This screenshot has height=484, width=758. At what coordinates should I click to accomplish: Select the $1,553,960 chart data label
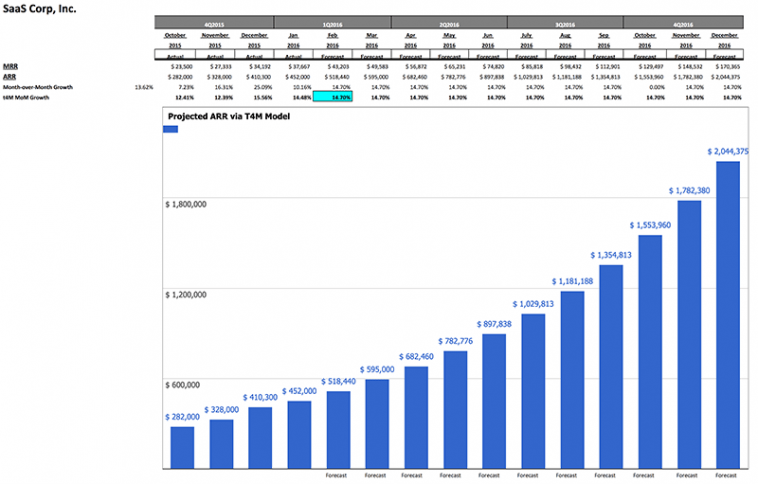click(x=650, y=224)
